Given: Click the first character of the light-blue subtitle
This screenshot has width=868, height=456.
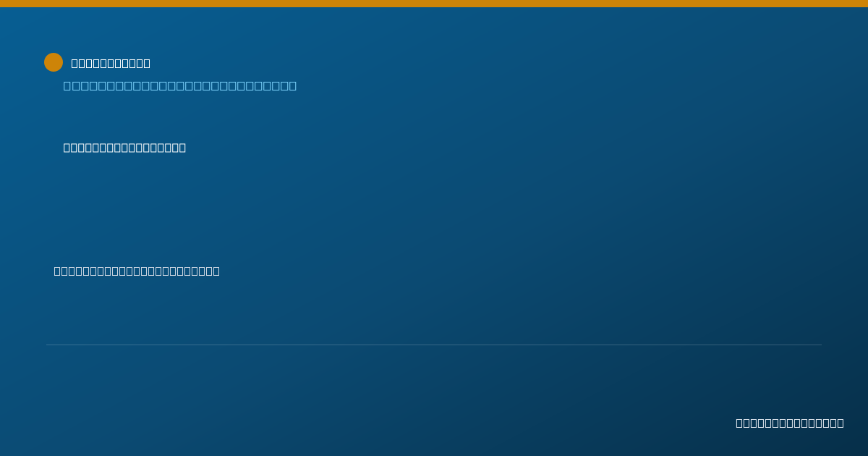Looking at the screenshot, I should click(67, 85).
